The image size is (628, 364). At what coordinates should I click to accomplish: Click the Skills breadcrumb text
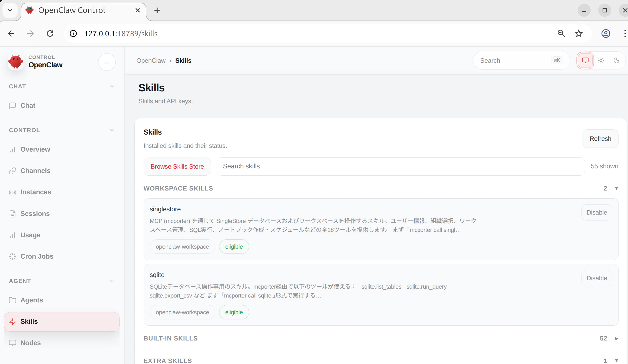click(x=183, y=61)
